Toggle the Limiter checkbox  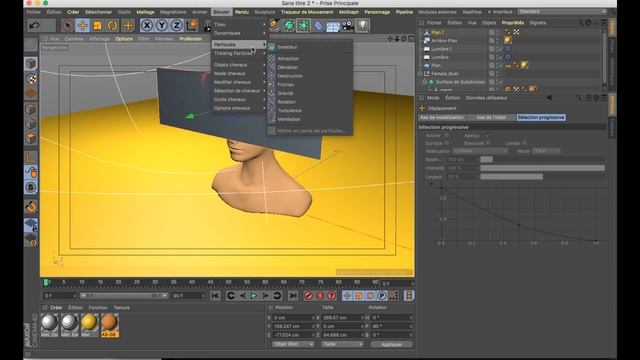(524, 143)
